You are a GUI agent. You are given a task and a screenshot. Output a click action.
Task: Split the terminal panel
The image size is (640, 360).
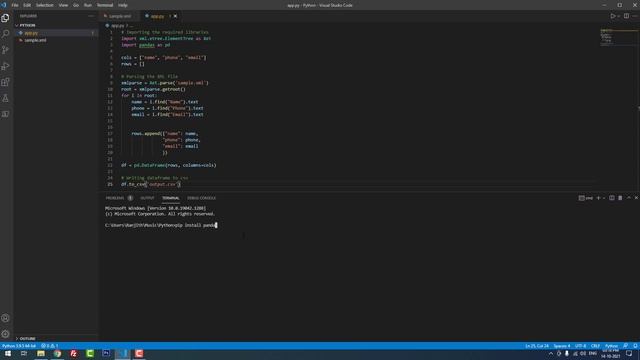(611, 198)
